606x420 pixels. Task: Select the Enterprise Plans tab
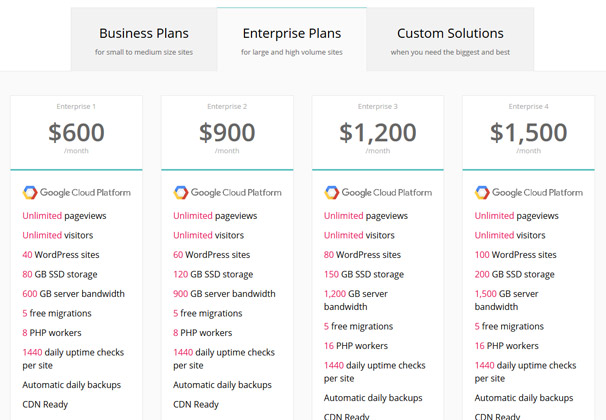292,39
